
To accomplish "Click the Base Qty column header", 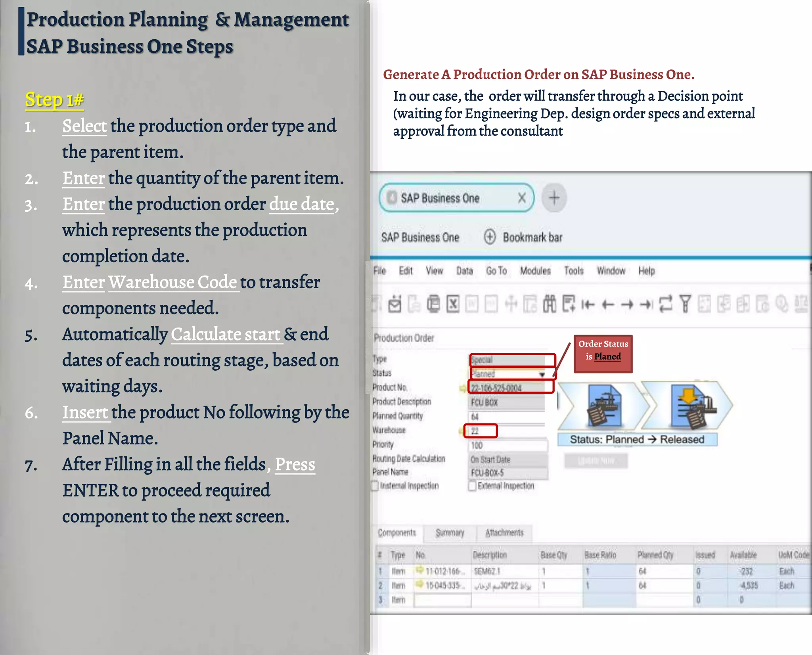I will click(560, 555).
